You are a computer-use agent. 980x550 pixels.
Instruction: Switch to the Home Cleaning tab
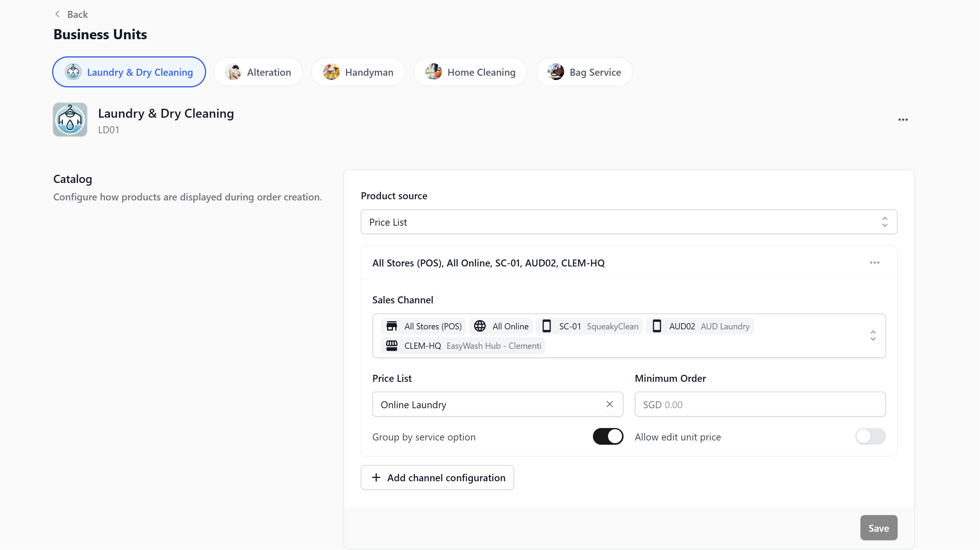(470, 72)
